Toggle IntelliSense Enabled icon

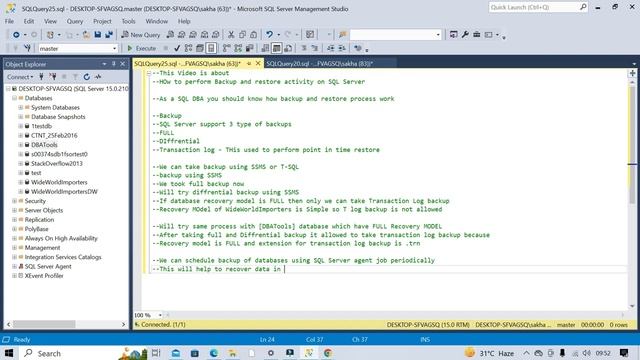click(211, 48)
